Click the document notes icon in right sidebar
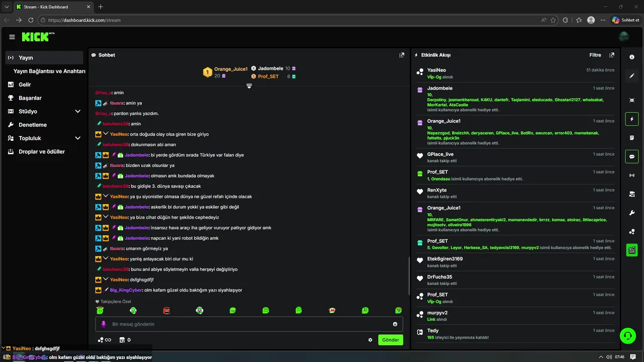644x362 pixels. tap(632, 138)
